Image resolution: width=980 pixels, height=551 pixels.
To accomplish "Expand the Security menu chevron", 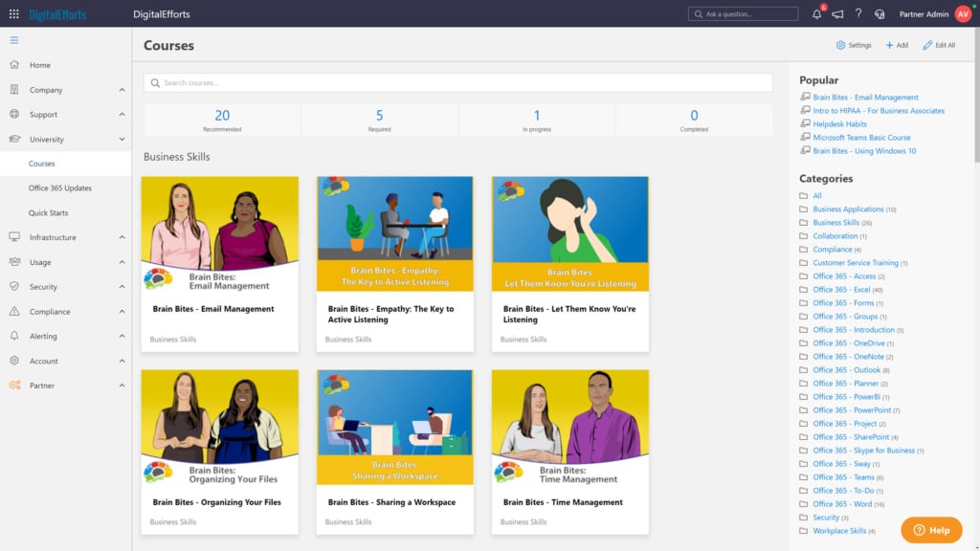I will click(x=122, y=287).
